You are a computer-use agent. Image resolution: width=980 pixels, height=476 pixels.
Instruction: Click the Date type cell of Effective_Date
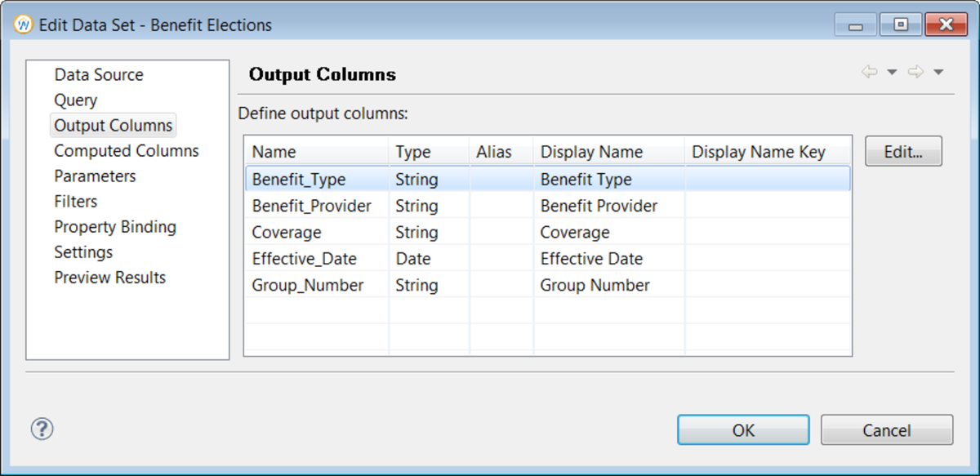[x=429, y=258]
